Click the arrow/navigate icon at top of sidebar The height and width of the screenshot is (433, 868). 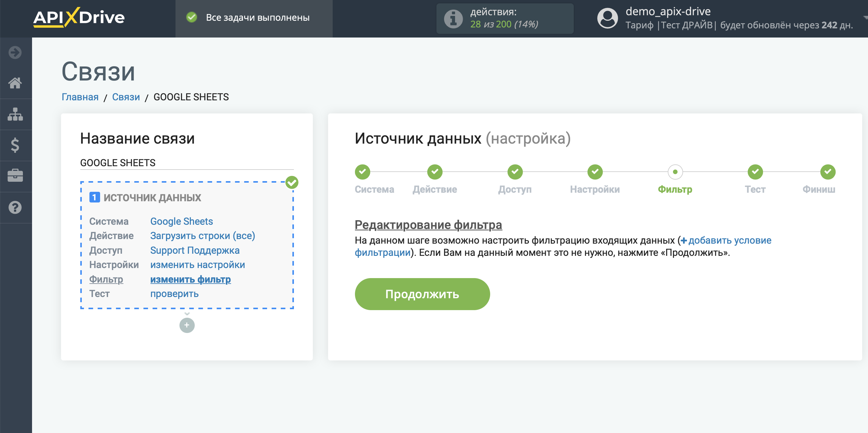click(15, 53)
